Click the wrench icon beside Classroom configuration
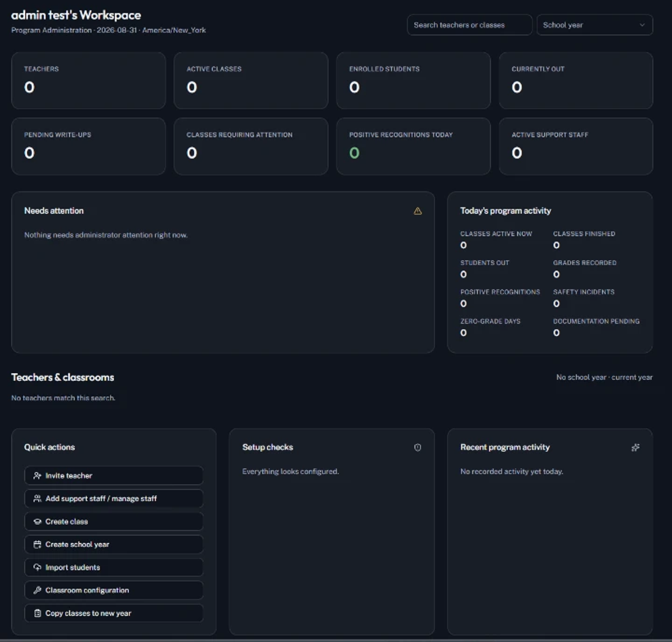Screen dimensions: 672x642 click(37, 590)
